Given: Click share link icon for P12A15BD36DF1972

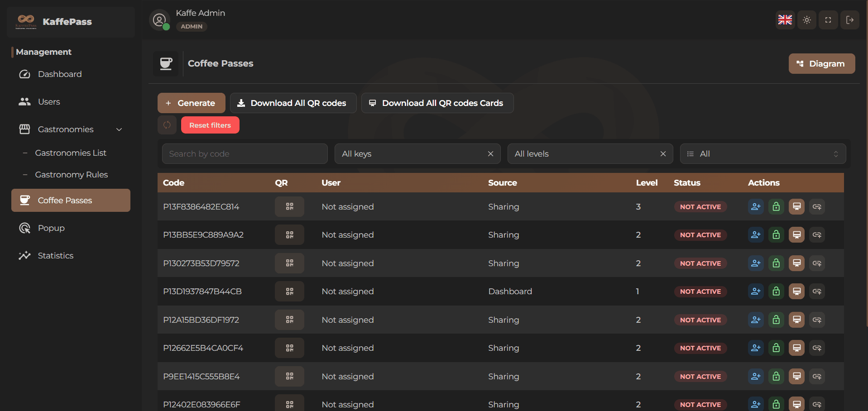Looking at the screenshot, I should 817,320.
